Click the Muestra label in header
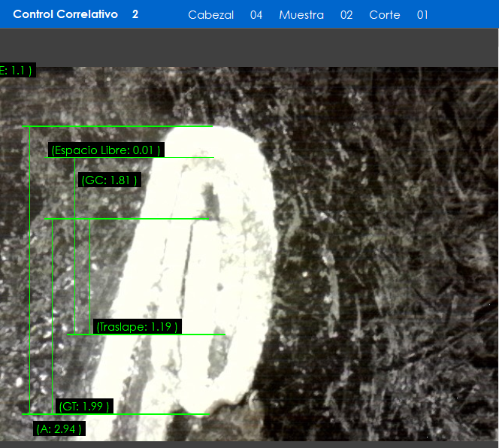Image resolution: width=499 pixels, height=448 pixels. pyautogui.click(x=301, y=15)
